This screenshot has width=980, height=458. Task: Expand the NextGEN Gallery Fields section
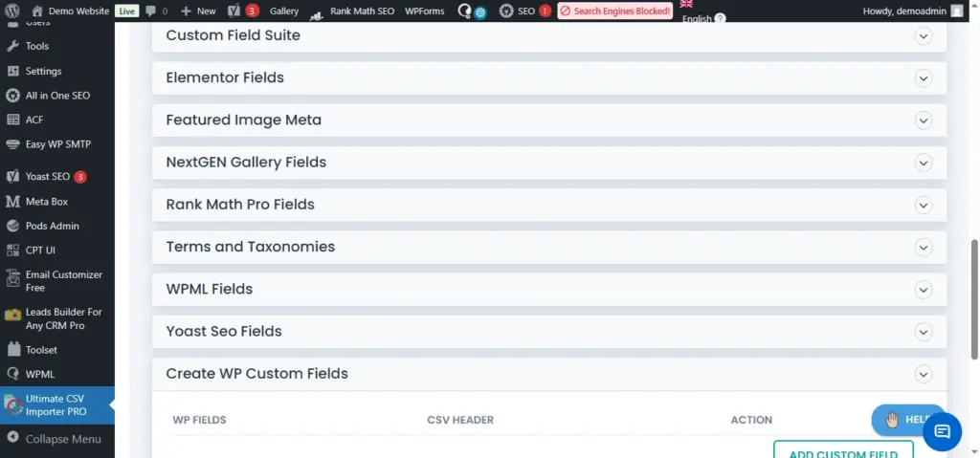click(x=924, y=163)
